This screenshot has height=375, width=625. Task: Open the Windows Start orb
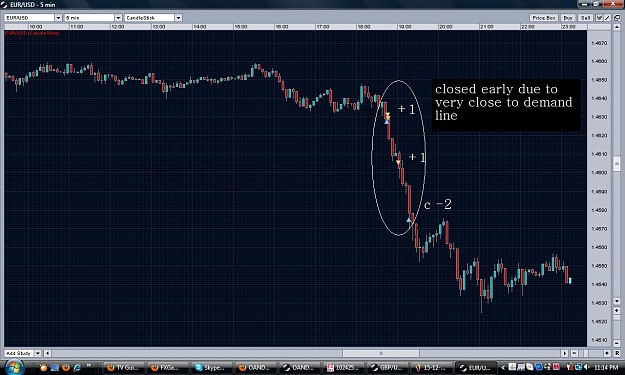point(15,367)
